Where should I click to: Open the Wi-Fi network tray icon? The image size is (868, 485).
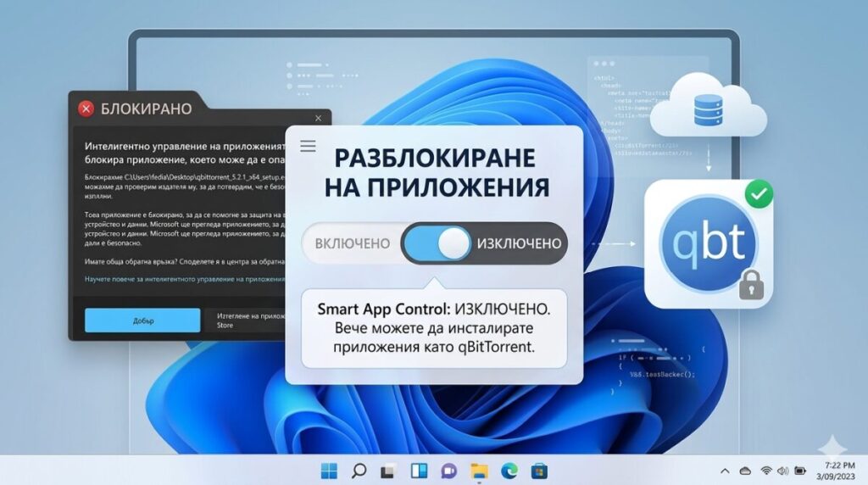(766, 471)
